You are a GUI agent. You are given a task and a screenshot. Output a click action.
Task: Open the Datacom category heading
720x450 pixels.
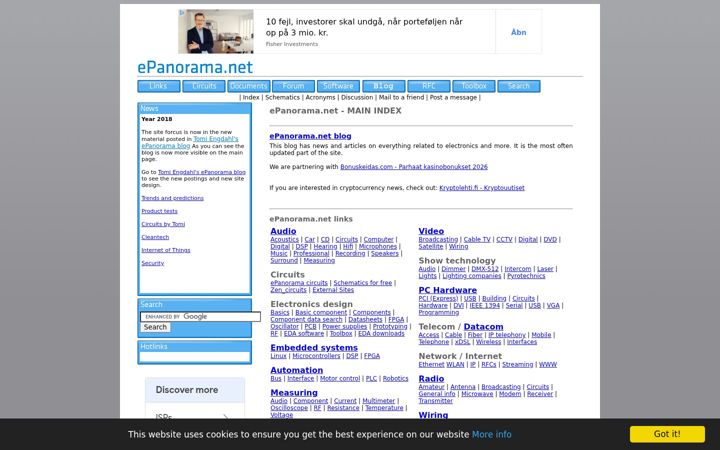click(483, 326)
